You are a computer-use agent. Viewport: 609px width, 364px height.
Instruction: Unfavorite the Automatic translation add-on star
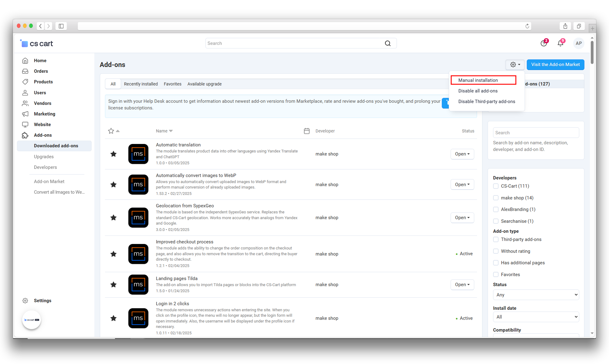[x=113, y=154]
